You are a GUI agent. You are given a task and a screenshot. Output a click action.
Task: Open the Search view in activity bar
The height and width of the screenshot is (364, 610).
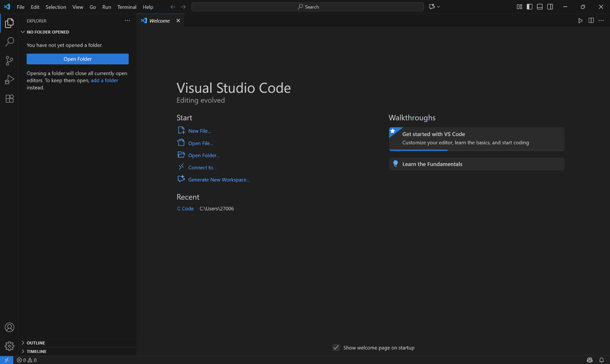[9, 42]
